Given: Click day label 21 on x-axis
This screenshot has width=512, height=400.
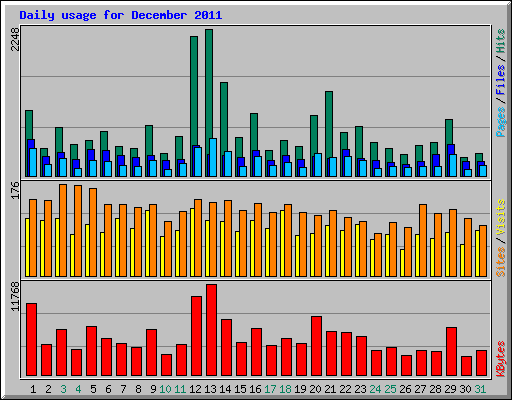Looking at the screenshot, I should coord(330,389).
